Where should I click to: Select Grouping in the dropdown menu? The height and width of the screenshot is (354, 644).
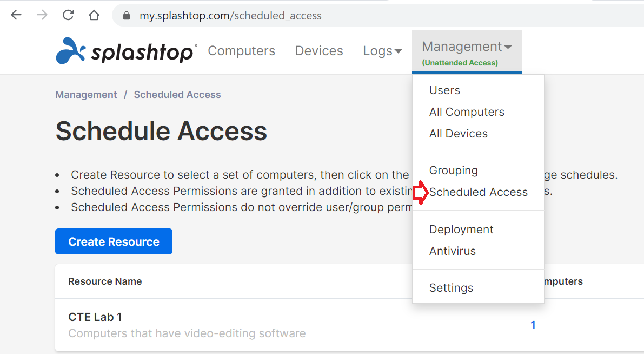point(453,171)
